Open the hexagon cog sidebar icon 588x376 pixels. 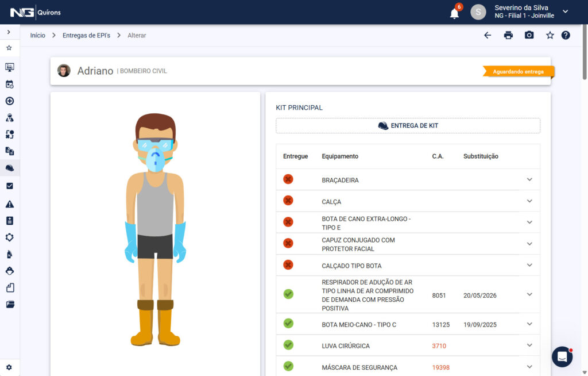point(10,237)
